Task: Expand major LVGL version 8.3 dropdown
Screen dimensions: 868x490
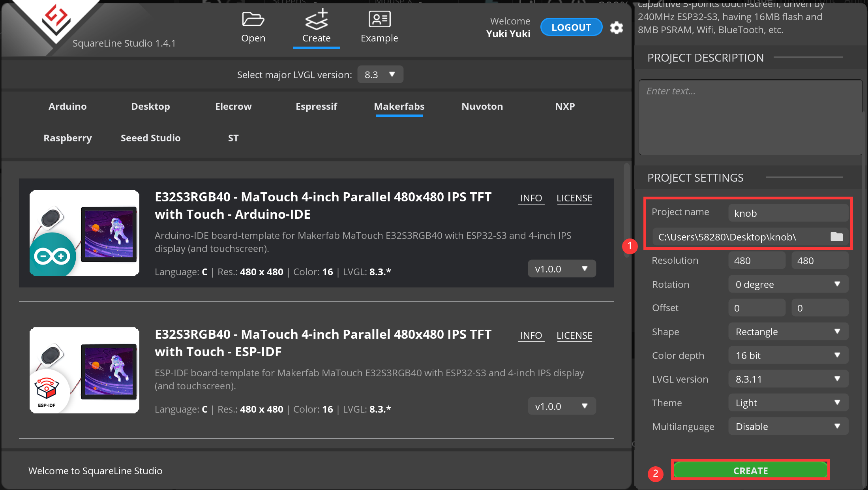Action: (x=380, y=74)
